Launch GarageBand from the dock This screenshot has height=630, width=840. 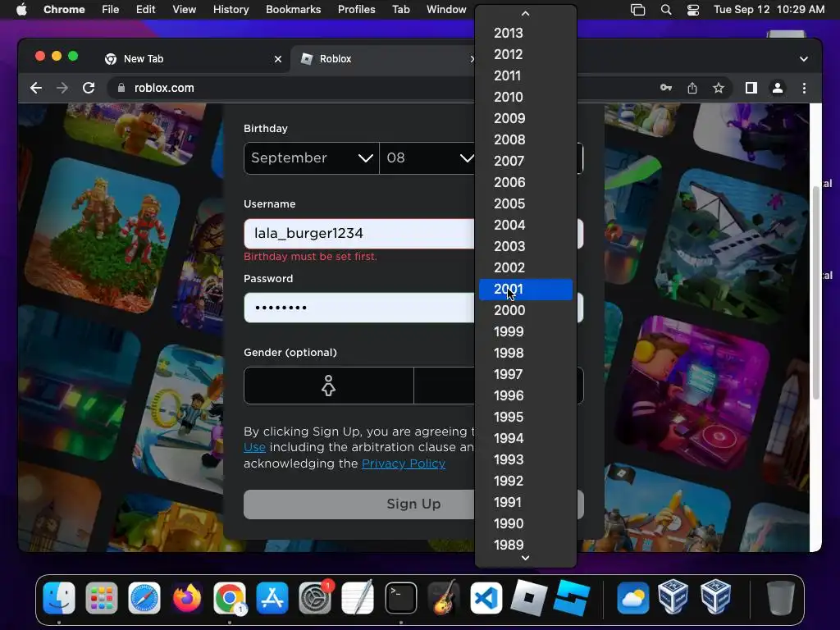coord(444,597)
